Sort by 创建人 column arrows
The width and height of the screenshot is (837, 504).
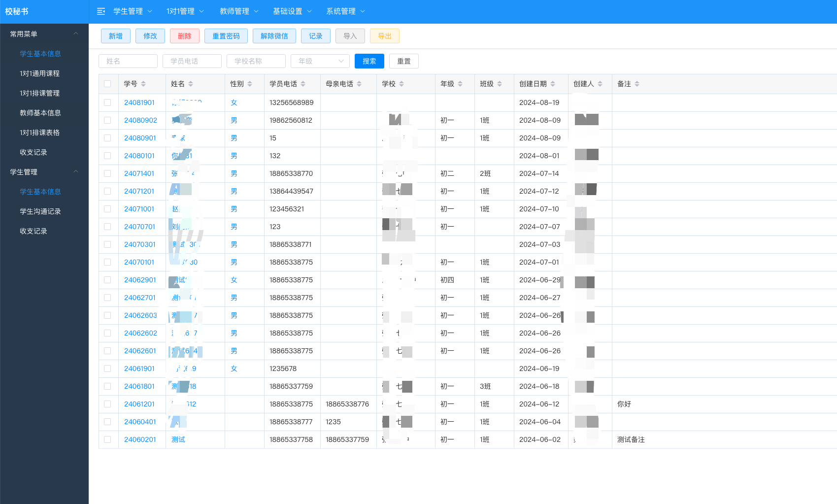coord(600,84)
